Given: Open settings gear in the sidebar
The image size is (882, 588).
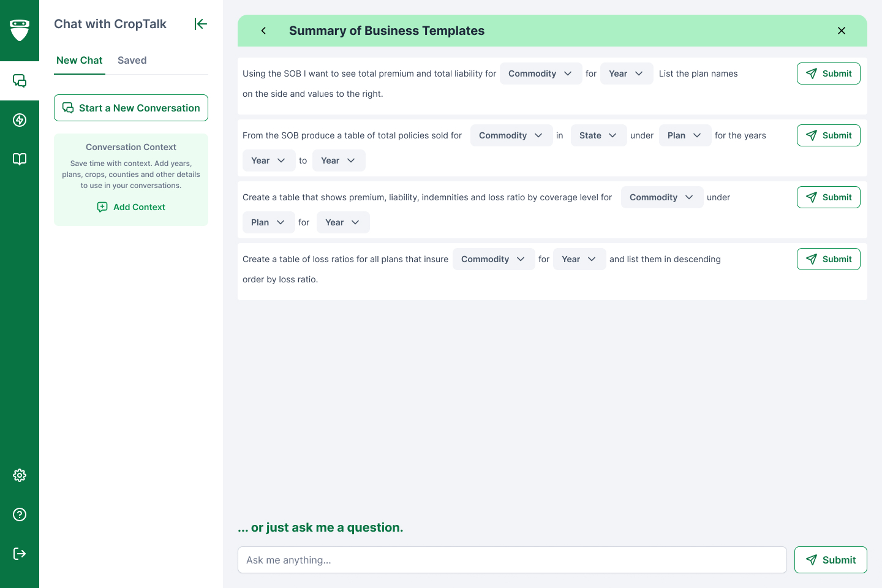Looking at the screenshot, I should click(20, 475).
